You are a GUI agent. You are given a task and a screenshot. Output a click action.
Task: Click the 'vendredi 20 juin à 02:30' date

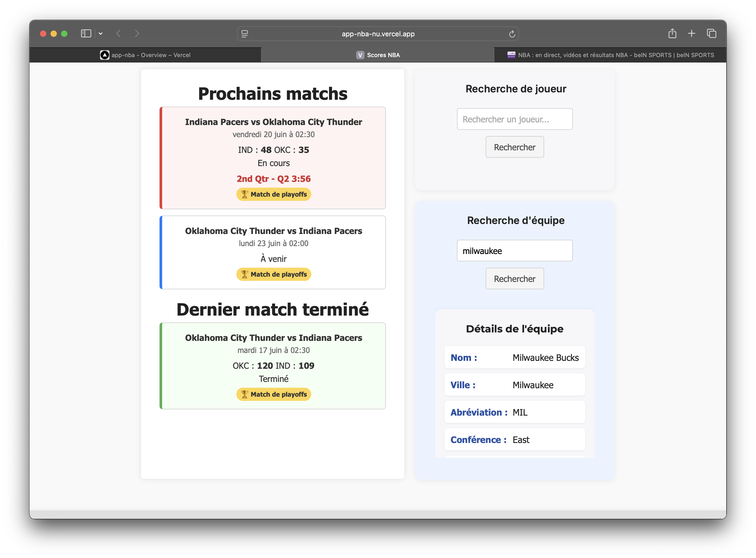(x=273, y=134)
